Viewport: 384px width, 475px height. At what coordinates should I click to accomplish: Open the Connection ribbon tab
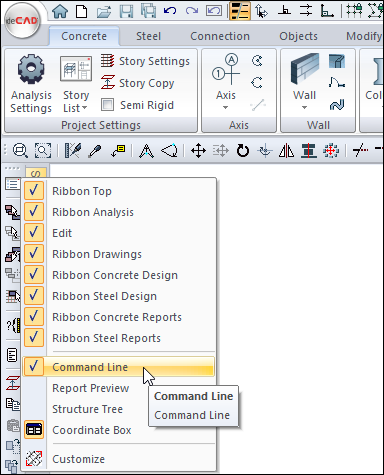pyautogui.click(x=220, y=36)
